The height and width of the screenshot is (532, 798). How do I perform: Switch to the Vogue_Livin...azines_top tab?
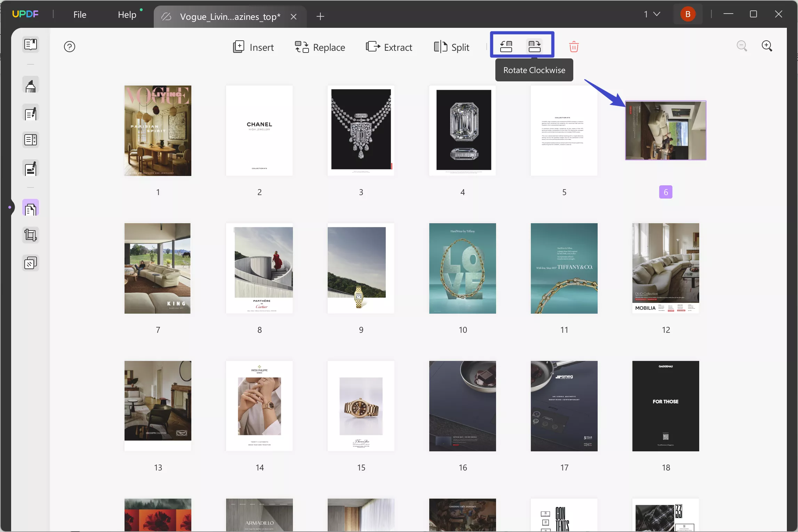click(230, 17)
